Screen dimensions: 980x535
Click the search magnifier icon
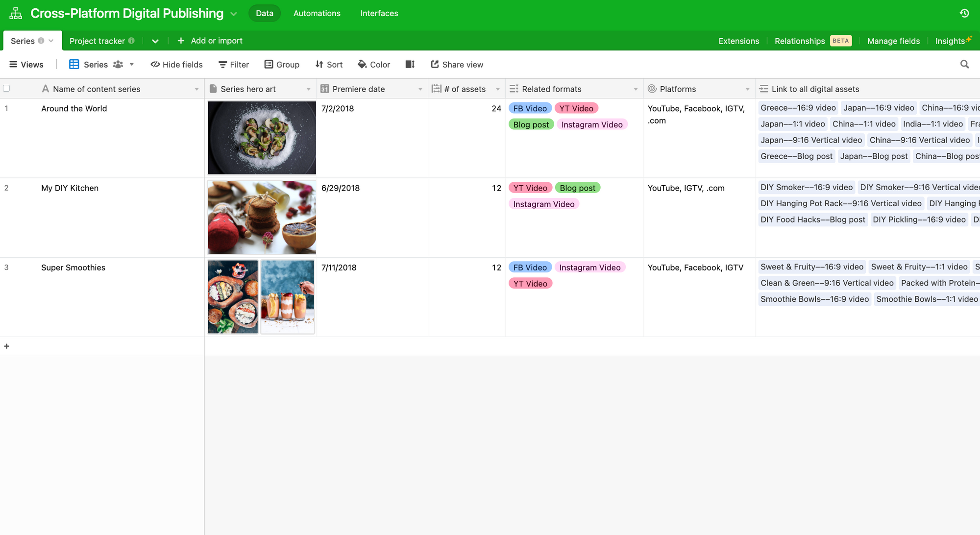tap(964, 64)
